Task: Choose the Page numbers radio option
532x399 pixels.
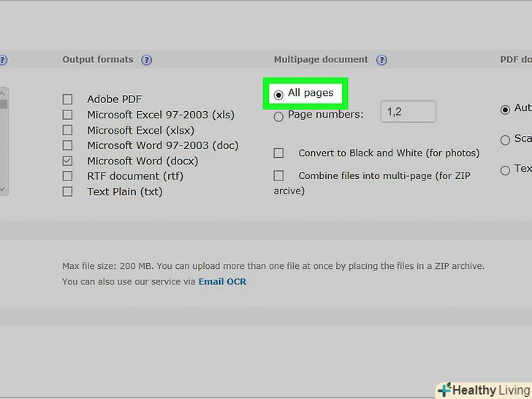Action: click(x=278, y=117)
